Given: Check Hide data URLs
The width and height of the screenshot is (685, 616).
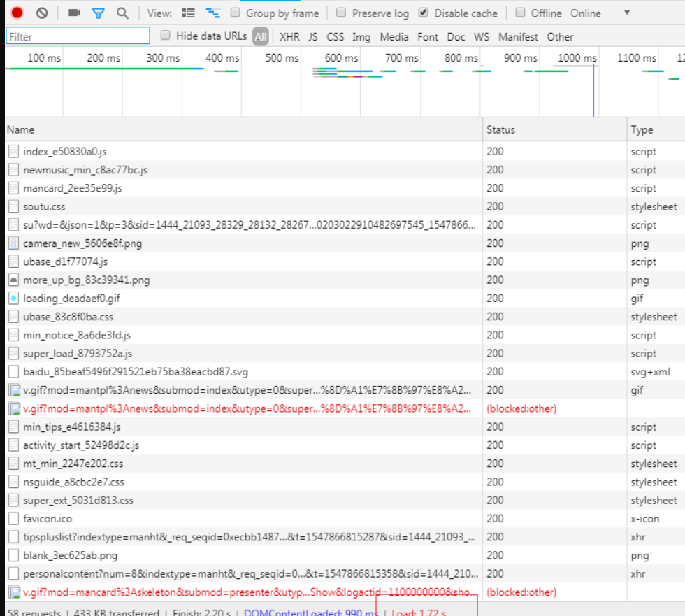Looking at the screenshot, I should (165, 36).
